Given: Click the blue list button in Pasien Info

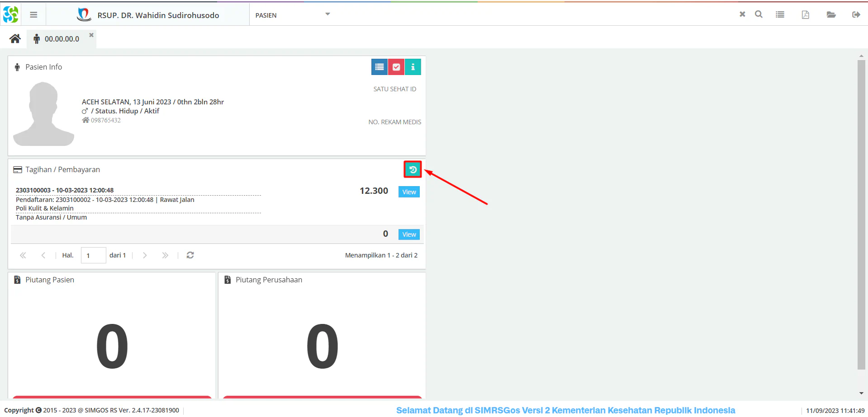Looking at the screenshot, I should coord(379,67).
